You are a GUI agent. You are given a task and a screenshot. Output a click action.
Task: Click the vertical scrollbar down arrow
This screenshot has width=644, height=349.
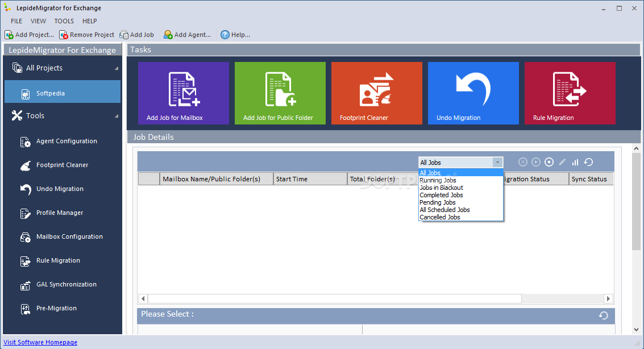point(636,329)
